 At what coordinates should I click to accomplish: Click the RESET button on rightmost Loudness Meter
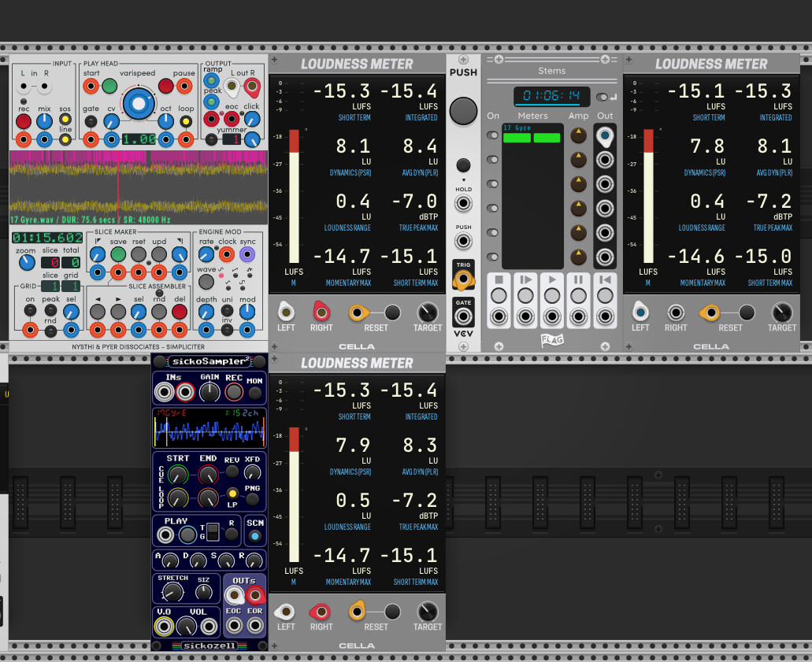pyautogui.click(x=746, y=313)
